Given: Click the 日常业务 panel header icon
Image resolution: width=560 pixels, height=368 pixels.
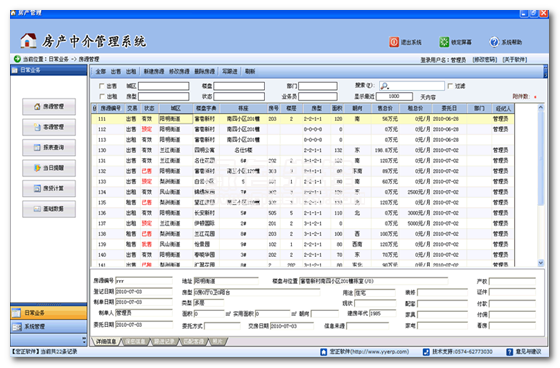Looking at the screenshot, I should point(15,70).
